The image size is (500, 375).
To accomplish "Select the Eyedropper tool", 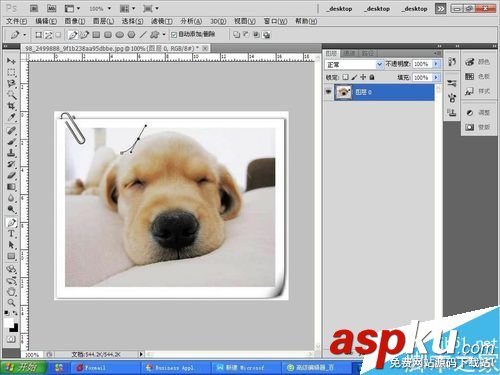I will pyautogui.click(x=11, y=117).
